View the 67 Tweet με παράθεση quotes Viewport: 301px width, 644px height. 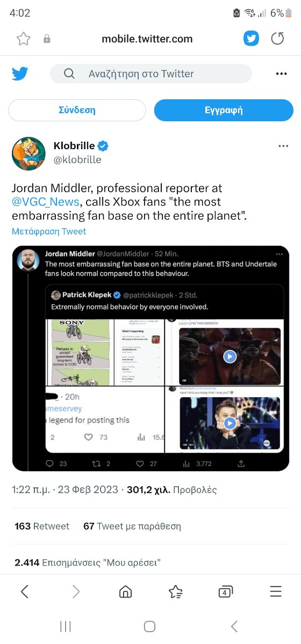[132, 526]
